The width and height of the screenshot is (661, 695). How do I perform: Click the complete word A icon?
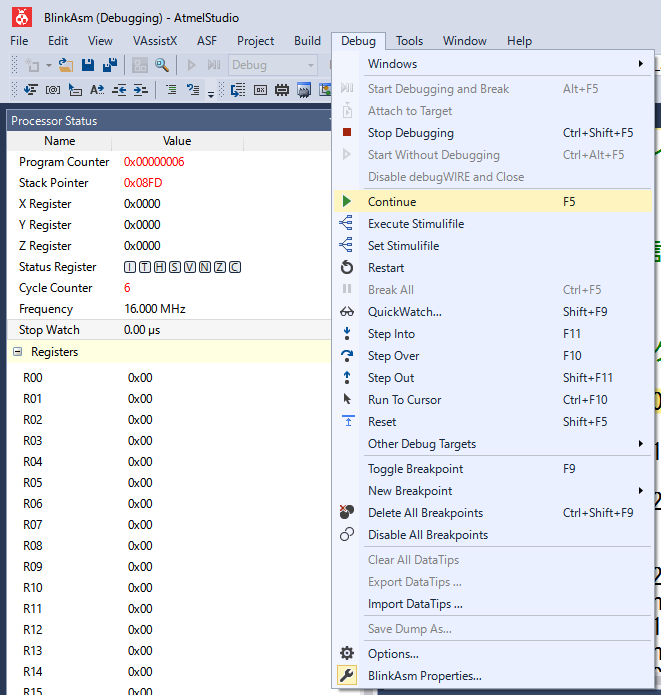click(x=97, y=90)
